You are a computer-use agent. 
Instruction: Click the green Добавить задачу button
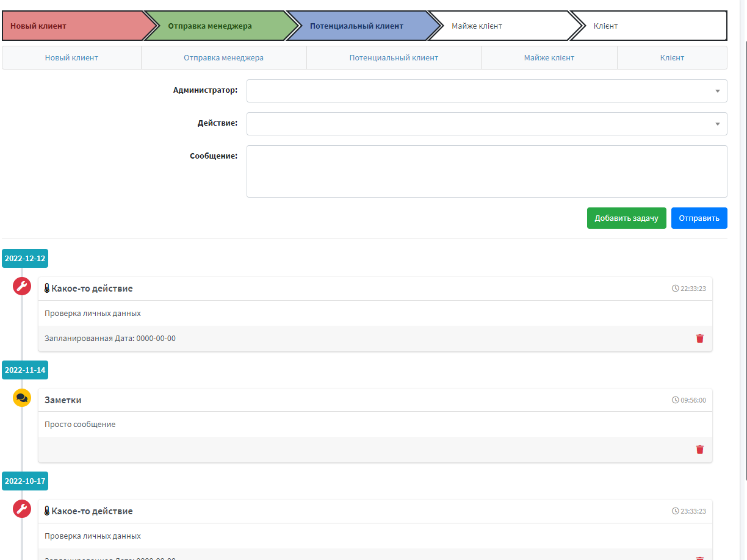(626, 218)
